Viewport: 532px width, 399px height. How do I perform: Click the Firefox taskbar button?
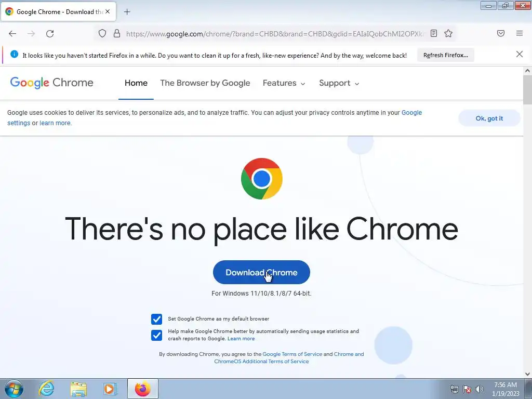[143, 389]
